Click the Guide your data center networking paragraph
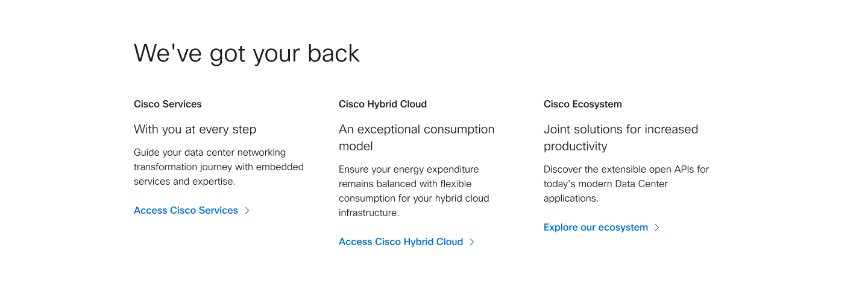 [219, 167]
